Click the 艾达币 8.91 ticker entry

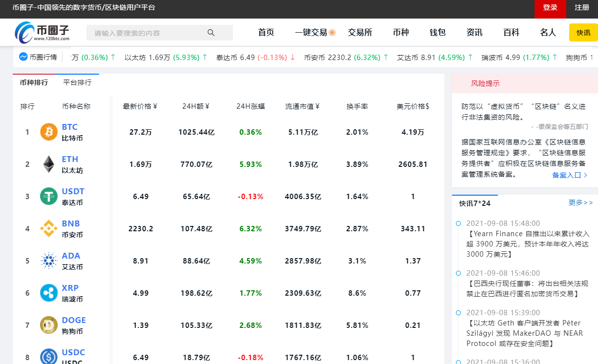(x=435, y=57)
